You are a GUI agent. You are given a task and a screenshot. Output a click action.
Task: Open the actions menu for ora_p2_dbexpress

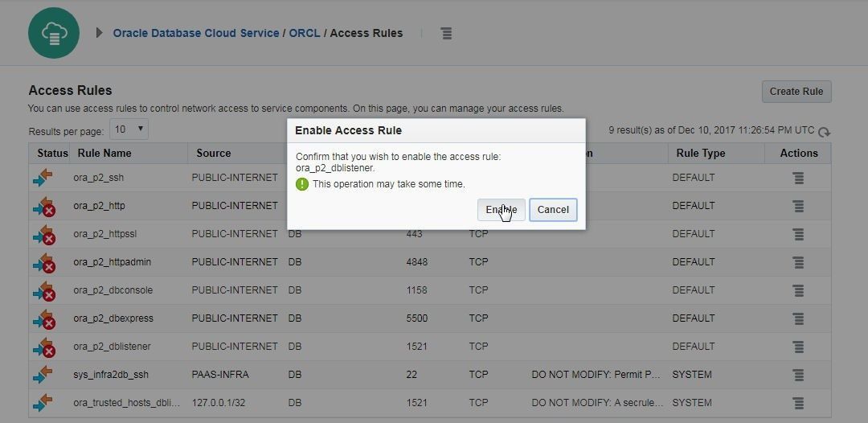[x=798, y=319]
